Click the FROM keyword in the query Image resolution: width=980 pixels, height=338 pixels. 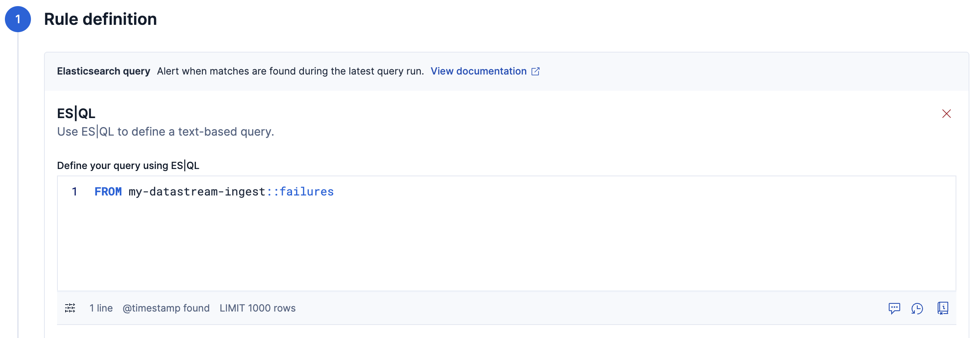click(x=108, y=192)
